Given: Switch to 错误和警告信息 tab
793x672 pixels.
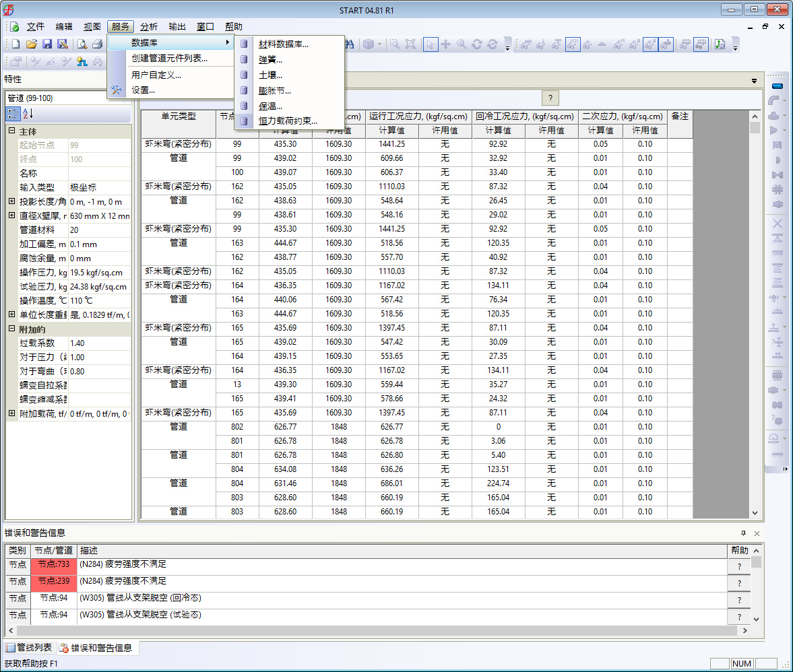Looking at the screenshot, I should pos(95,648).
